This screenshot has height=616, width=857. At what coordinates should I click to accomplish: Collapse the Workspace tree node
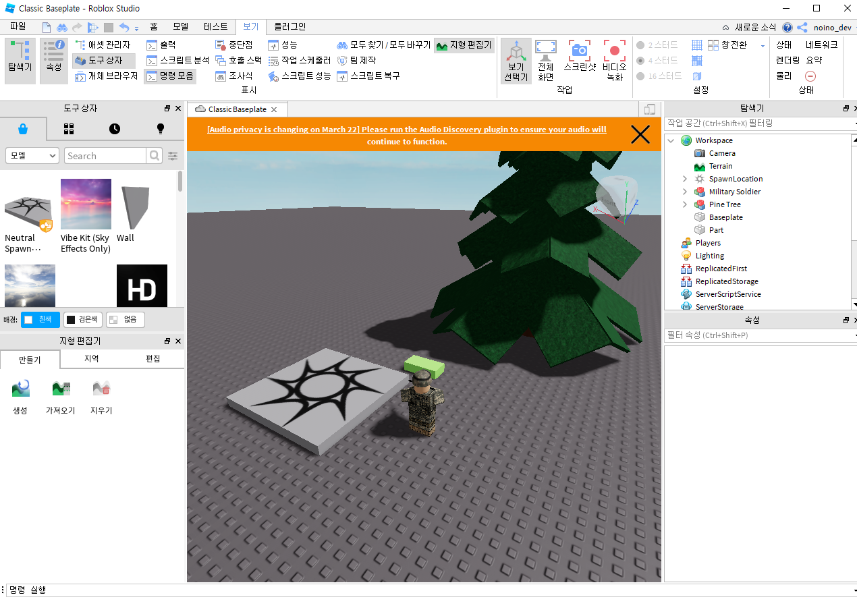tap(671, 140)
